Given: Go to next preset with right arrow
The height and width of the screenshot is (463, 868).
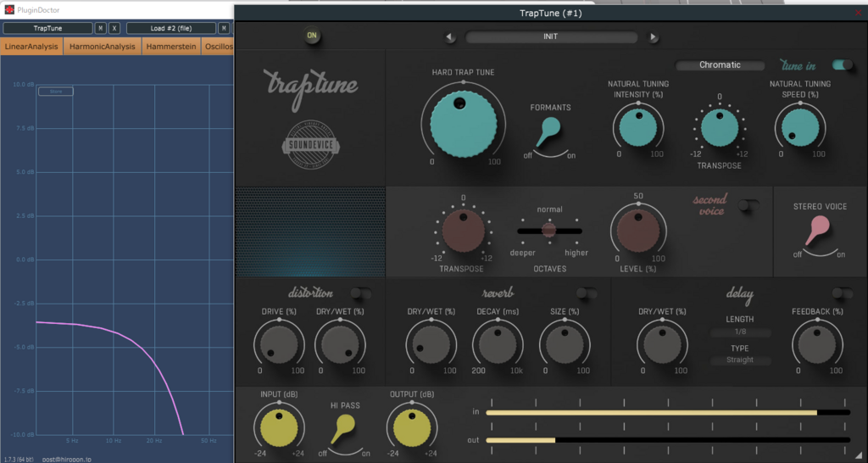Looking at the screenshot, I should pos(654,37).
